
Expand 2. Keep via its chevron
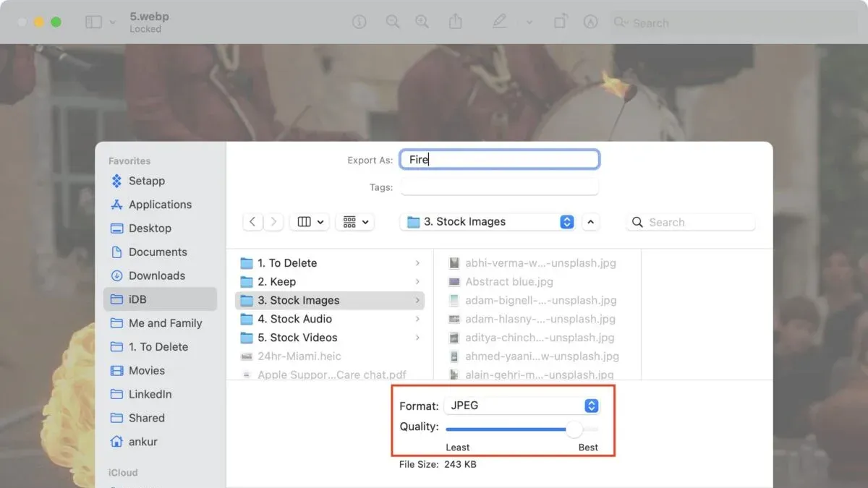pos(417,282)
